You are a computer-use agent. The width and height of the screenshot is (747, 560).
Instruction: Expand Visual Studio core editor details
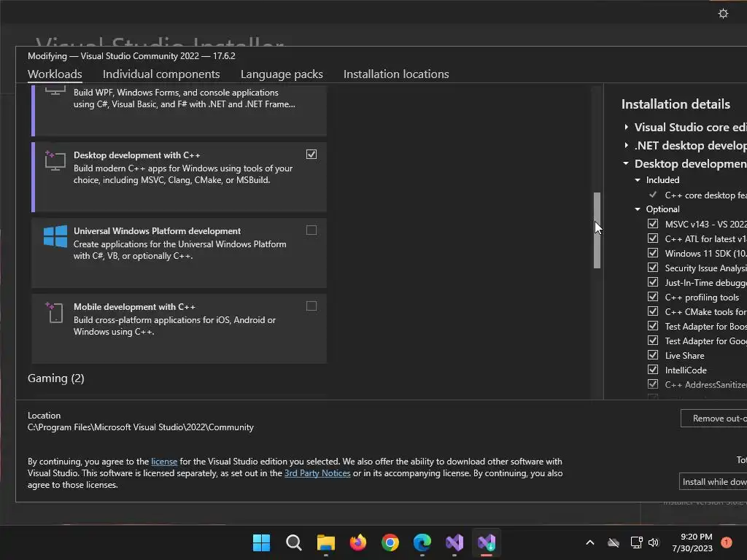[x=627, y=127]
